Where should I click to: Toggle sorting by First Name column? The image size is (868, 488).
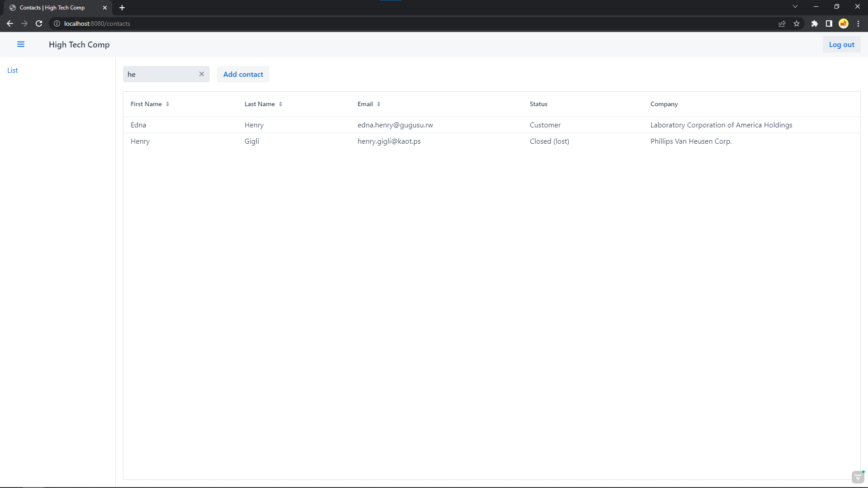[x=167, y=104]
